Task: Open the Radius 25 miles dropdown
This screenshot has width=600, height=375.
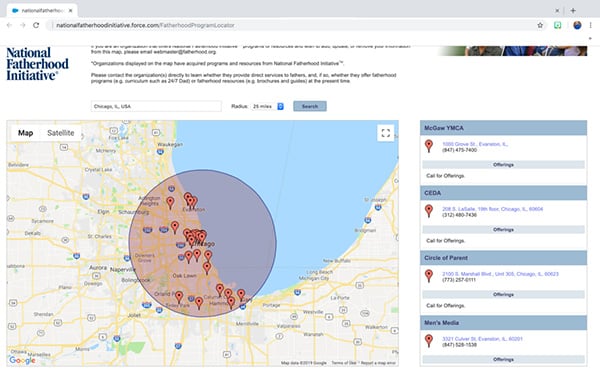Action: (268, 106)
